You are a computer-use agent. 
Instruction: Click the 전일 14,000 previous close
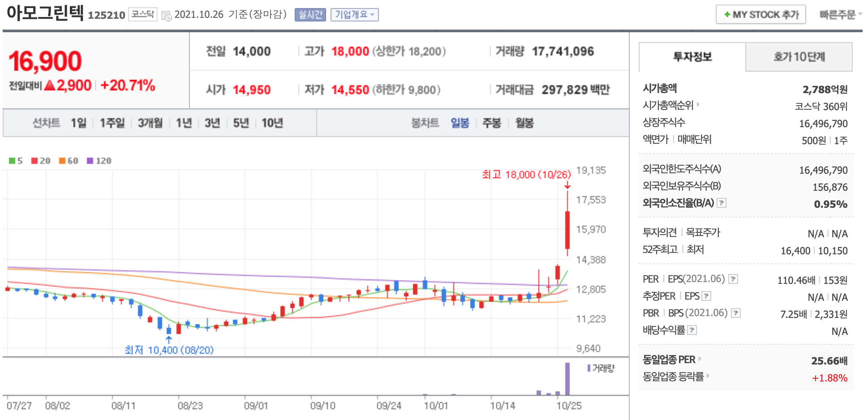click(x=251, y=51)
